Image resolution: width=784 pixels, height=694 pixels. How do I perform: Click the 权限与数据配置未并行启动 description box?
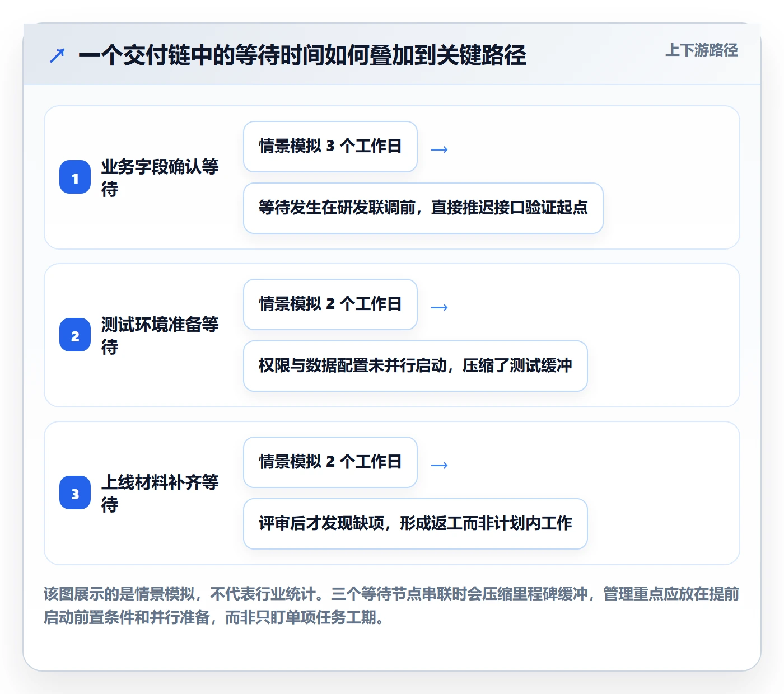click(416, 366)
